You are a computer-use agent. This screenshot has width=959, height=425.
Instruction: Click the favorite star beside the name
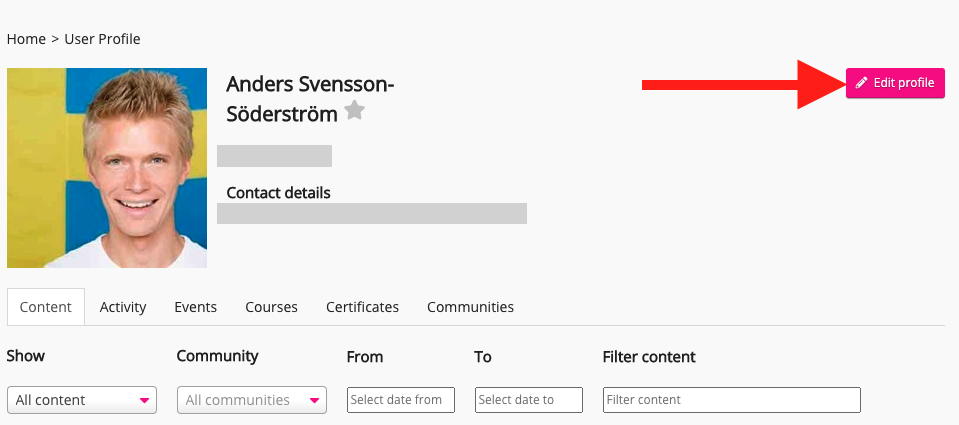tap(354, 111)
